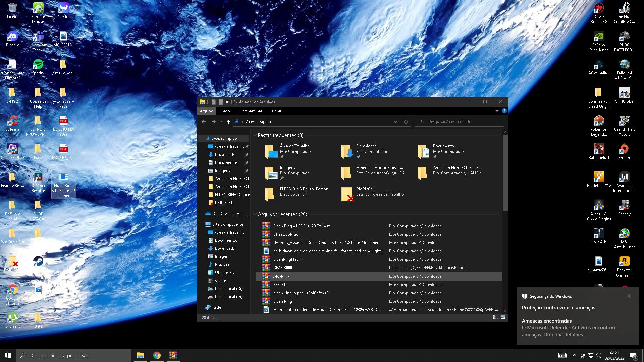Open the Compartilhar ribbon tab

point(251,111)
